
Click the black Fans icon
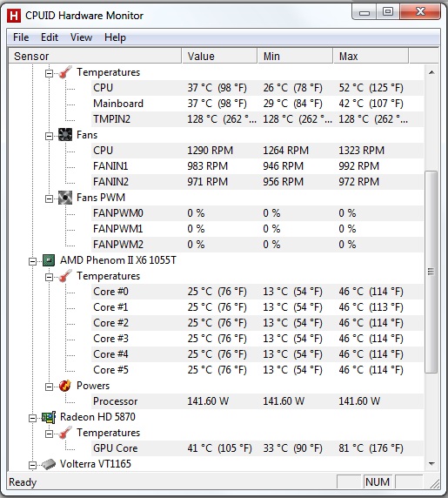(65, 135)
